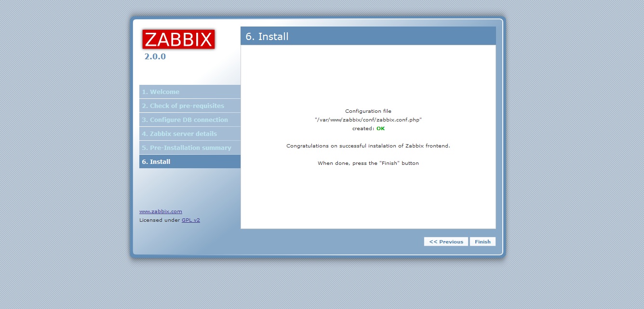Click the "6. Install" header title
This screenshot has width=644, height=309.
tap(267, 36)
